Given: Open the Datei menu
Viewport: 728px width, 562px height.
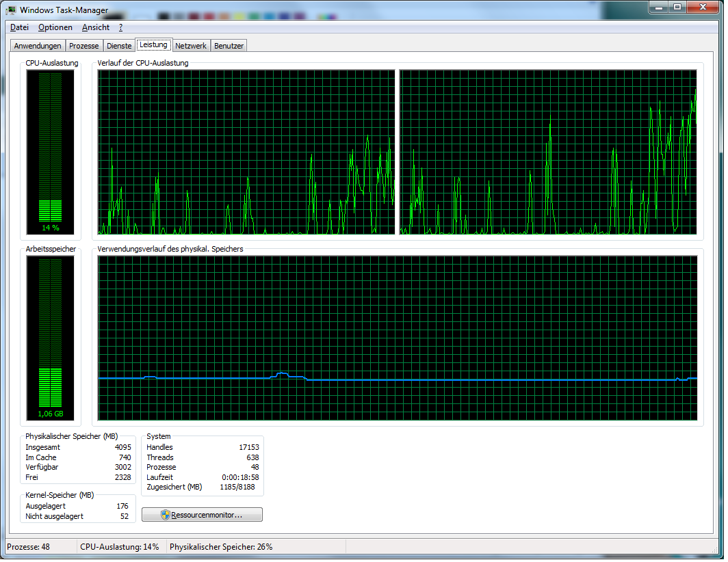Looking at the screenshot, I should (x=19, y=27).
